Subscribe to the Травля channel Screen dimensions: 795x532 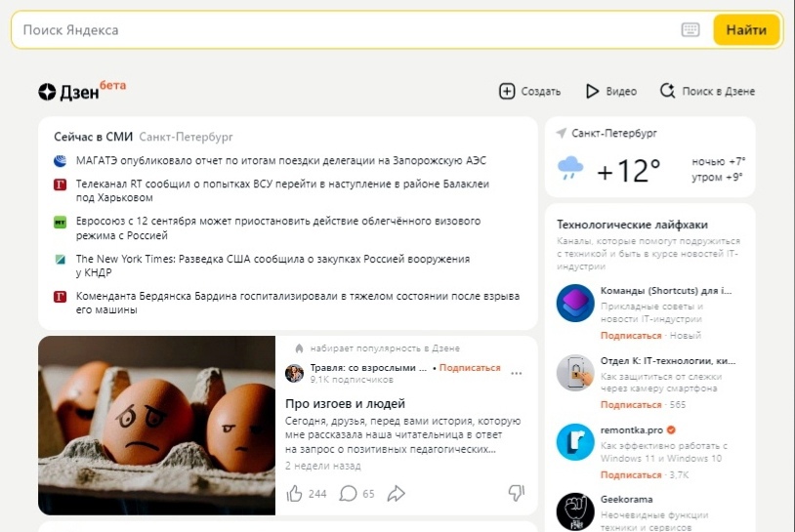click(x=470, y=368)
